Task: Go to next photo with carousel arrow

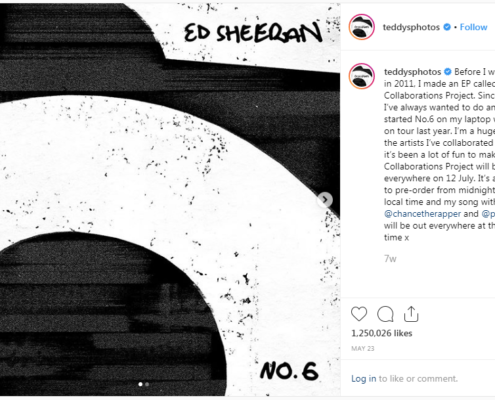Action: point(325,200)
